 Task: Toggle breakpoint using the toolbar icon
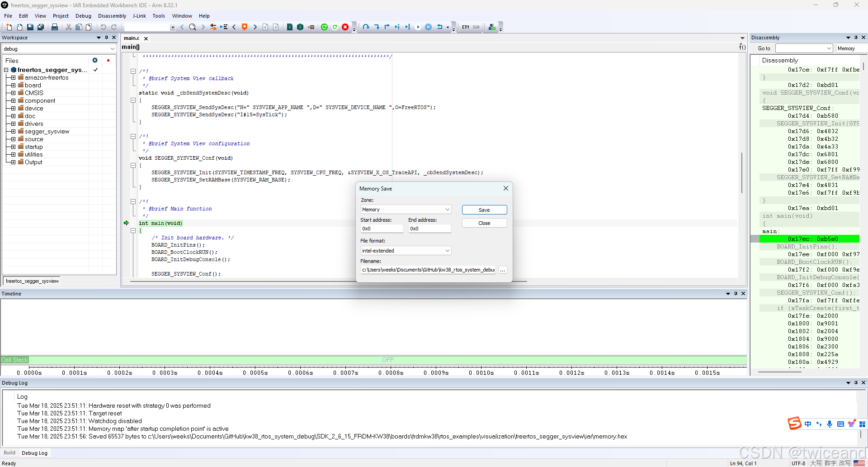(311, 27)
